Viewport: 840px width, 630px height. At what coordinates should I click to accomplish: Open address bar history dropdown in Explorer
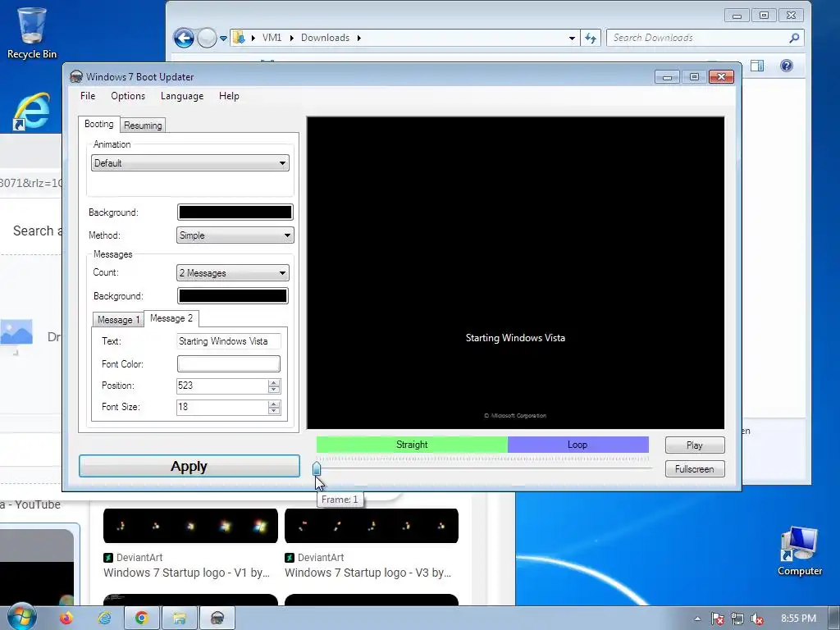(x=572, y=38)
